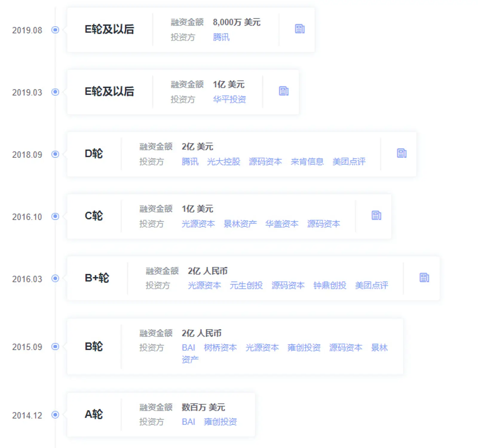Screen dimensions: 478x448
Task: Open 来肯信息 investor link
Action: (307, 162)
